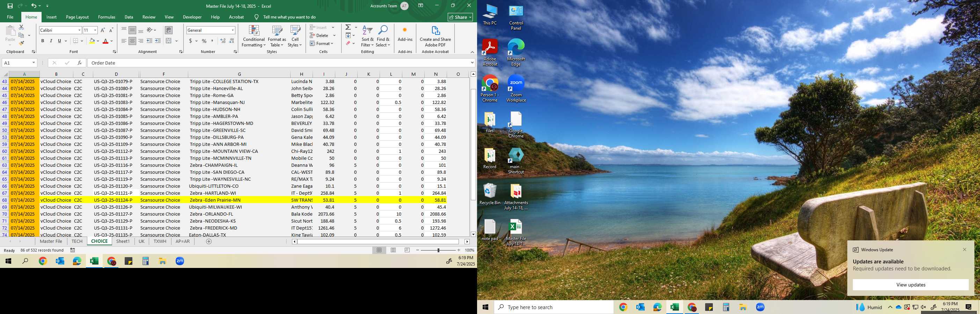Expand the Name Box dropdown arrow
The height and width of the screenshot is (314, 980).
pos(34,63)
